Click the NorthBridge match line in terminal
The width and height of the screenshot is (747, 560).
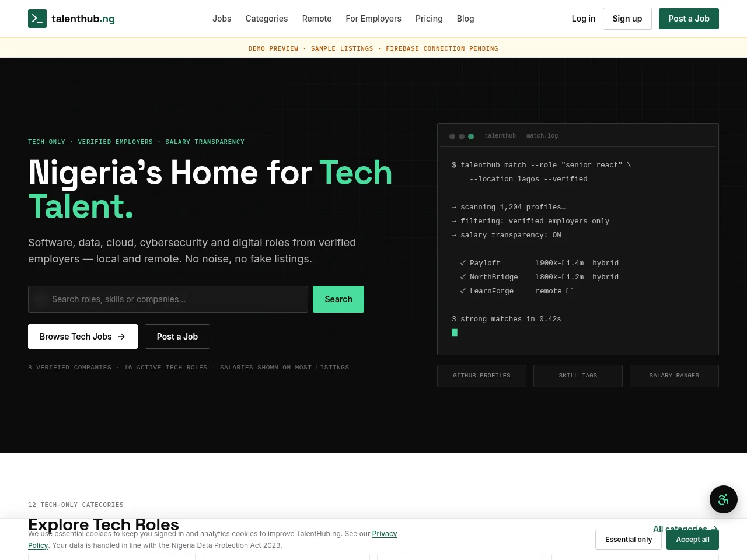(539, 277)
